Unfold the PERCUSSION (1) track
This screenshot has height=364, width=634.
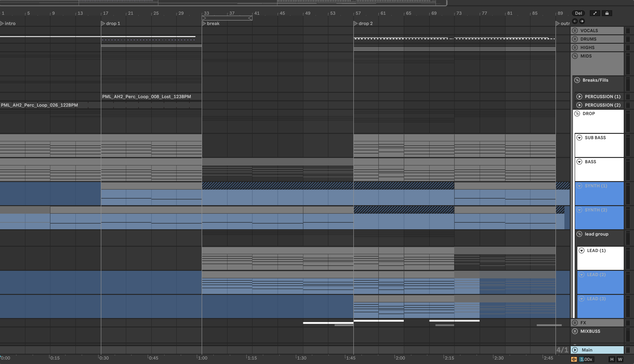[x=579, y=97]
